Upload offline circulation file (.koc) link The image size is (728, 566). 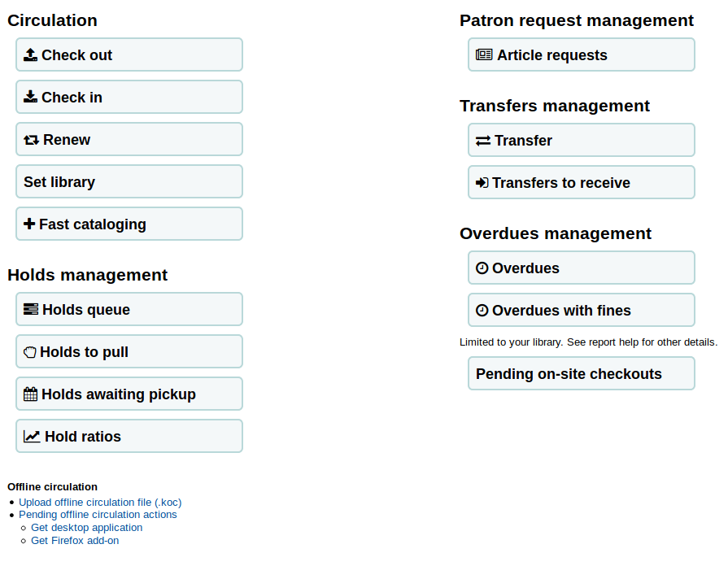click(100, 503)
